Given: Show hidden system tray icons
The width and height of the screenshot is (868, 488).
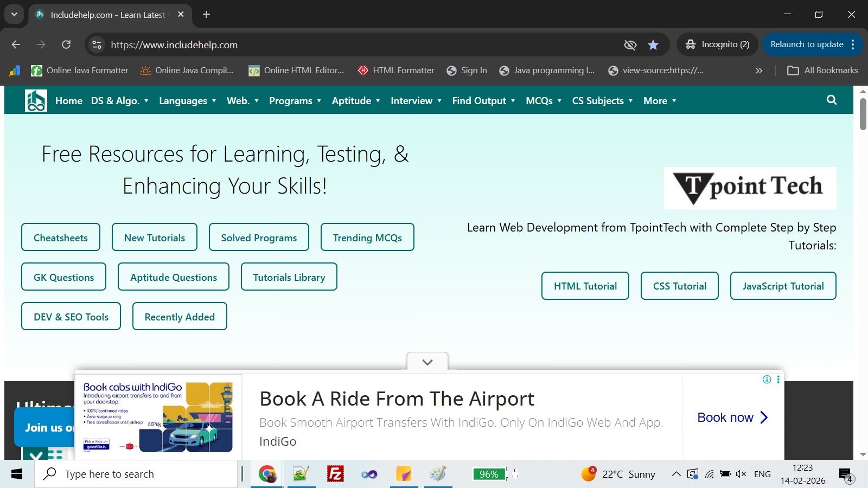Looking at the screenshot, I should (x=676, y=474).
